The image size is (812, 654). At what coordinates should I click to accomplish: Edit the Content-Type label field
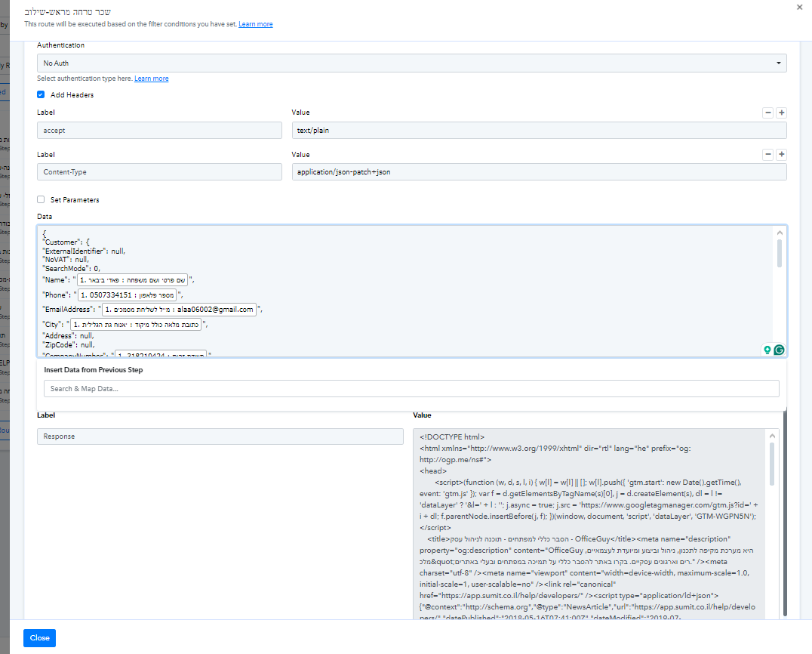(159, 172)
